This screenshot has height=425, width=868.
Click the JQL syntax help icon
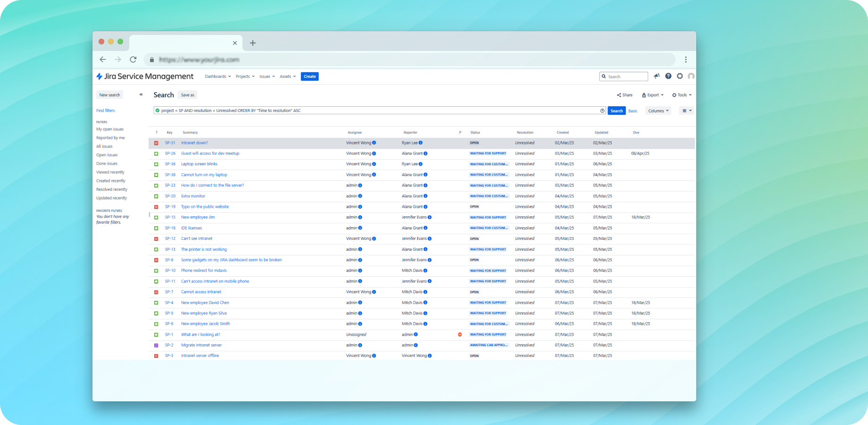(602, 110)
